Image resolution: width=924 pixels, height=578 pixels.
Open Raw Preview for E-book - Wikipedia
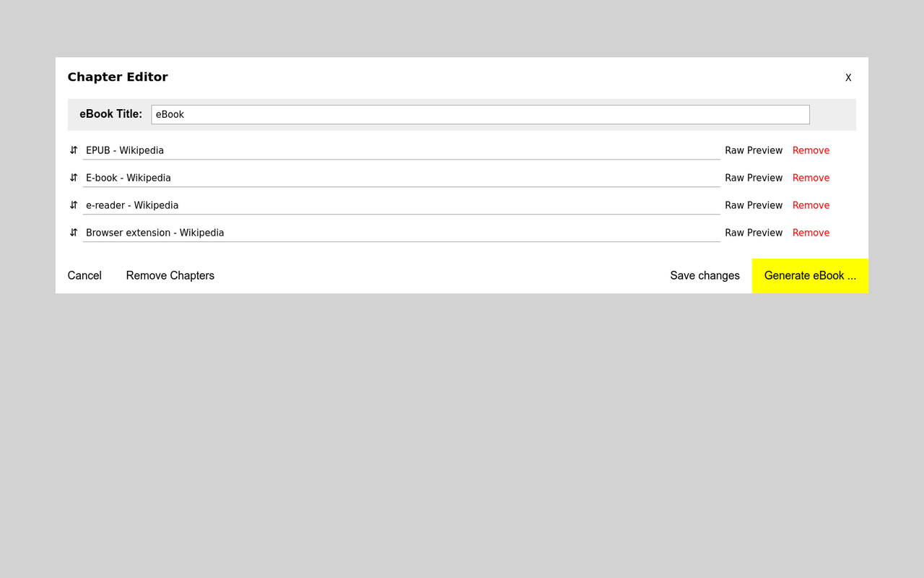click(x=754, y=178)
